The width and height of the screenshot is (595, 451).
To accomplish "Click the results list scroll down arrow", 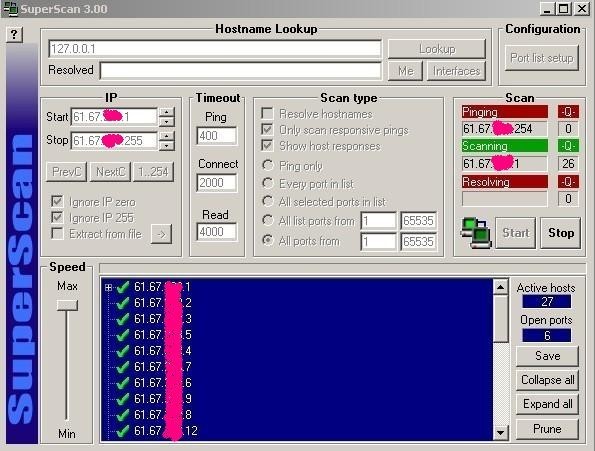I will tap(501, 432).
